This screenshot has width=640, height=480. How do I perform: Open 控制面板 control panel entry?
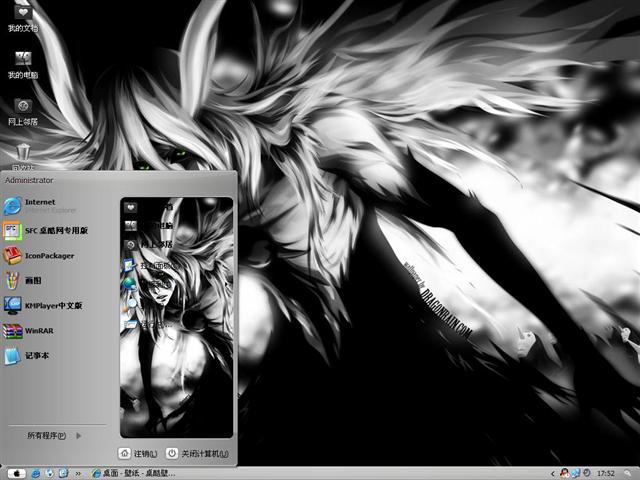(150, 266)
